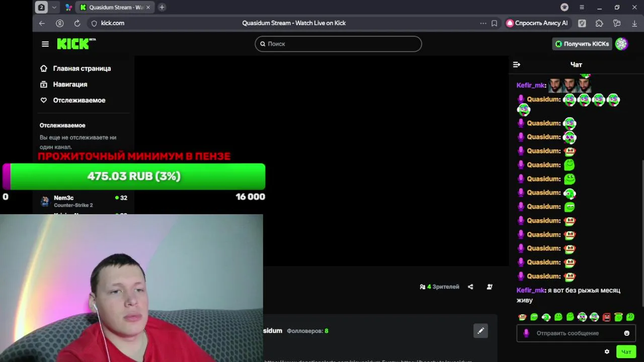Click the pinned colorful tab icon
644x362 pixels.
(68, 7)
